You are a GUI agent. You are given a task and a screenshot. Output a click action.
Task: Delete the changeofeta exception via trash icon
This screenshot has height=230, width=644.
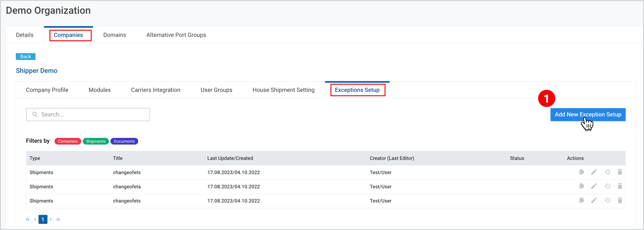620,186
